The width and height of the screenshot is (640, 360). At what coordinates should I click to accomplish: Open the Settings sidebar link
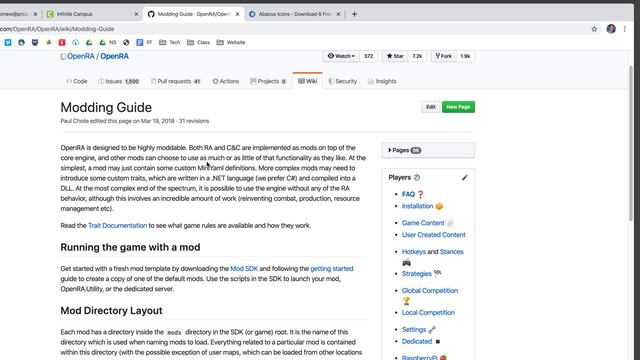pos(414,329)
